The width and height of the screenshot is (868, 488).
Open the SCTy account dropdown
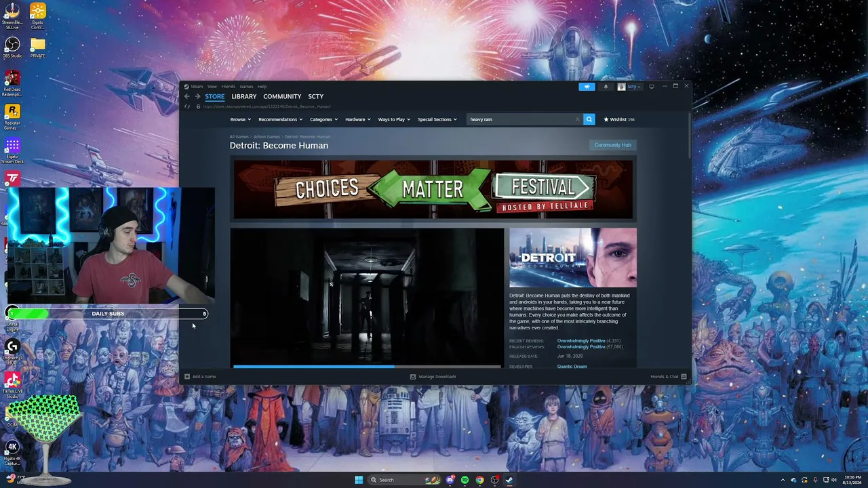[629, 87]
